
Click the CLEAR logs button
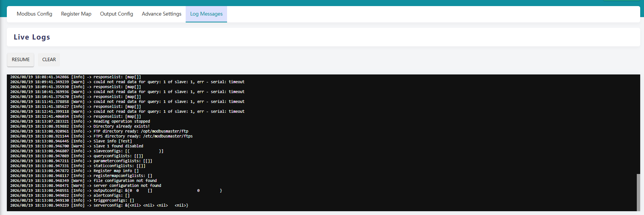click(x=49, y=60)
